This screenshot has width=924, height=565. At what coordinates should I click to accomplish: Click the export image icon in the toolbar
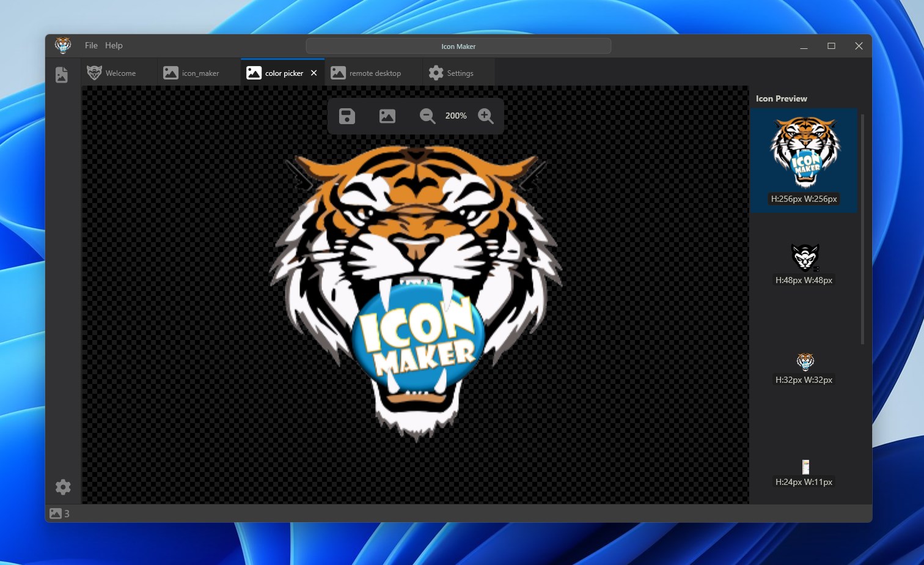click(387, 116)
